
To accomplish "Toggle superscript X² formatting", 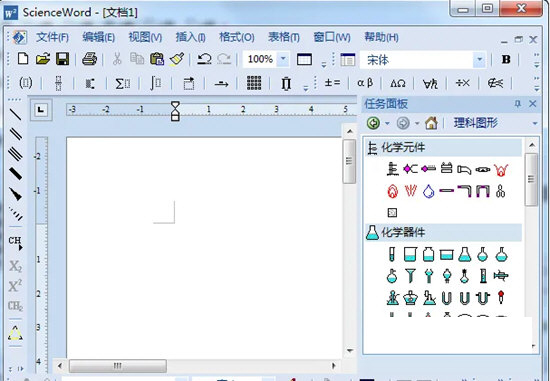I will click(x=15, y=286).
